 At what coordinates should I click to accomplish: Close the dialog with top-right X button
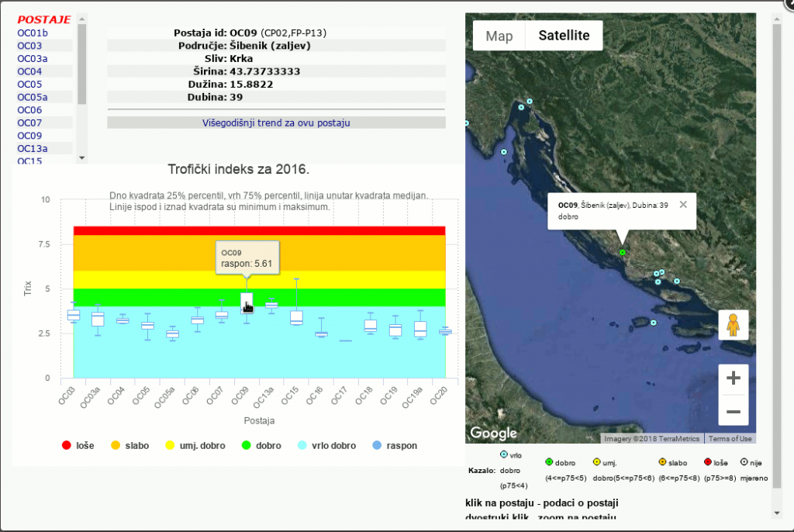click(x=785, y=4)
